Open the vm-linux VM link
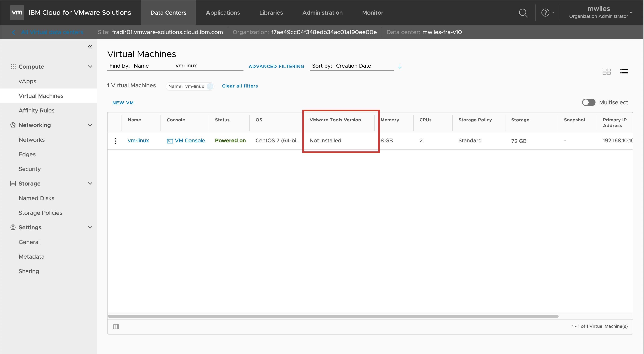The image size is (644, 354). point(138,141)
